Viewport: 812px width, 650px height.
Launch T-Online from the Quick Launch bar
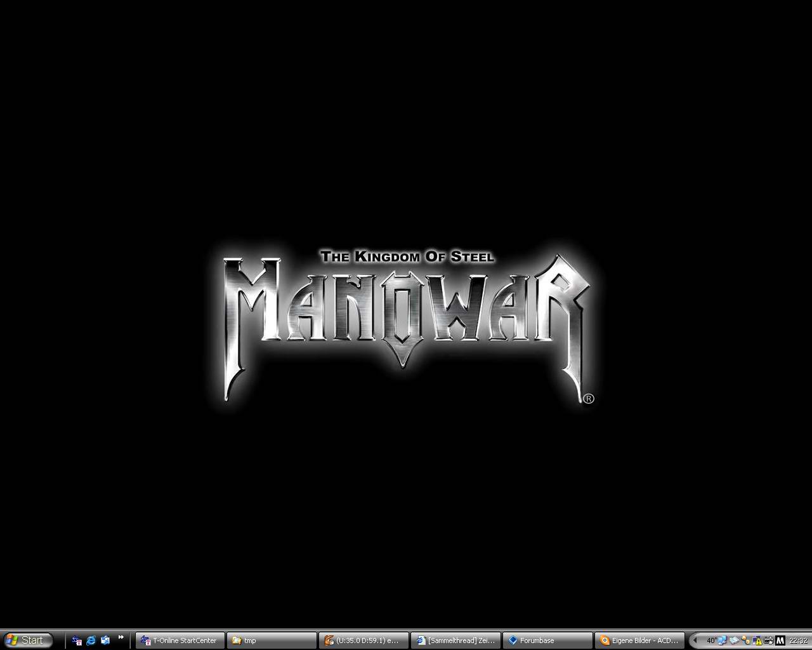pyautogui.click(x=77, y=640)
